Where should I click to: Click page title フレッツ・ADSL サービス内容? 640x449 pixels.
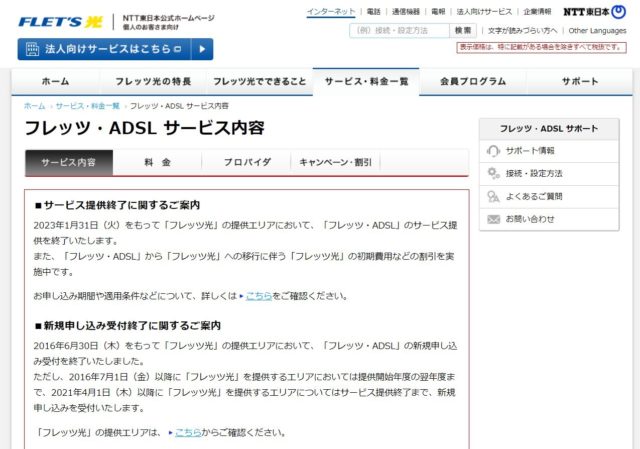144,128
